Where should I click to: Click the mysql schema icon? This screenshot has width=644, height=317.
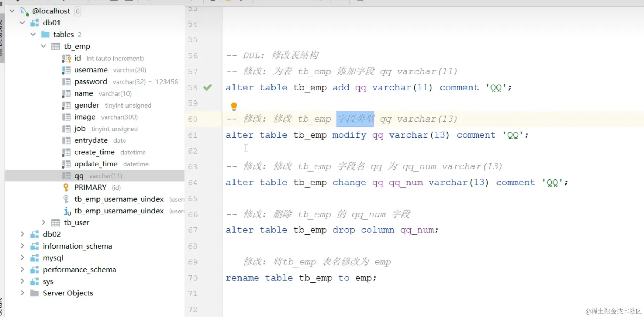(35, 258)
